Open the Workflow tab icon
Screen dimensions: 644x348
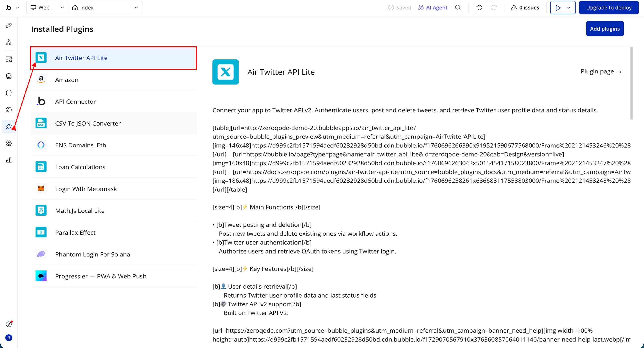click(9, 42)
